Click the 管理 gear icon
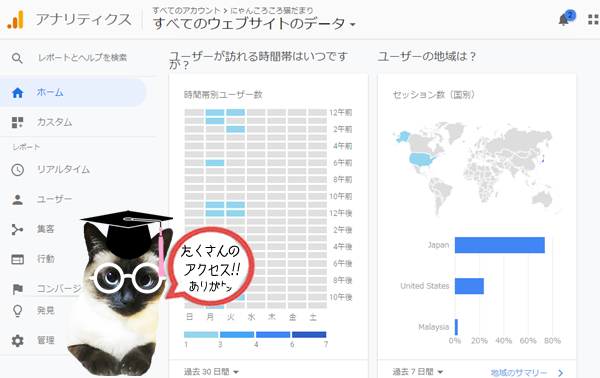Screen dimensions: 600x378 tap(18, 341)
